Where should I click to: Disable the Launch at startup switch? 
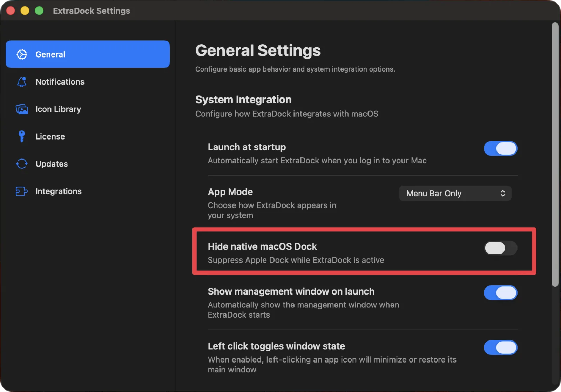500,148
